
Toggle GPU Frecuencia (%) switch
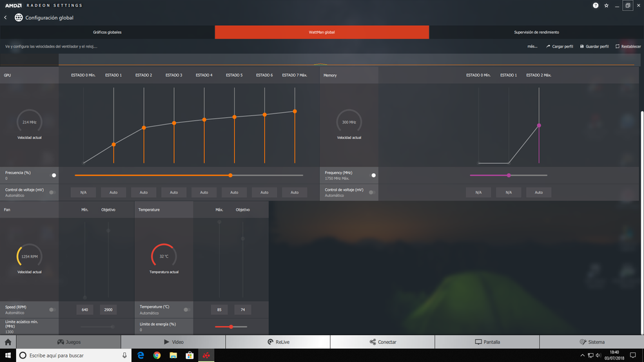click(x=54, y=175)
